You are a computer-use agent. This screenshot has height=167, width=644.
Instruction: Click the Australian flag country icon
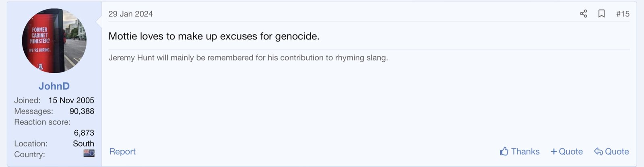pos(89,153)
